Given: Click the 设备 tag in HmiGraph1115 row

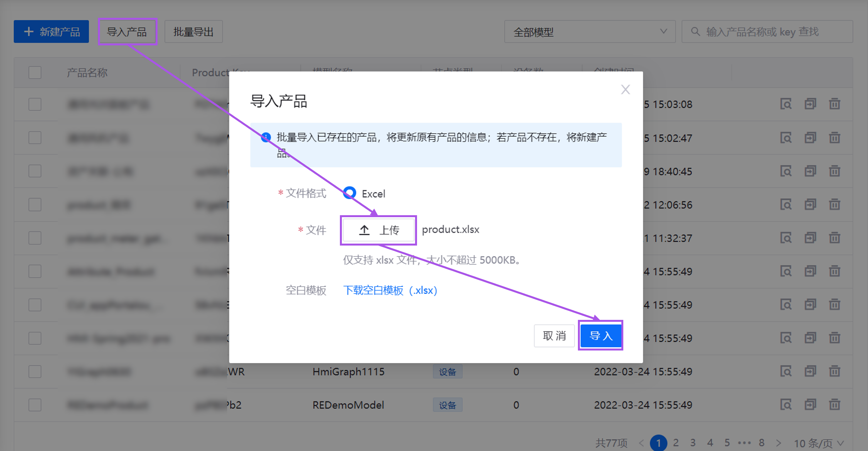Looking at the screenshot, I should (447, 371).
